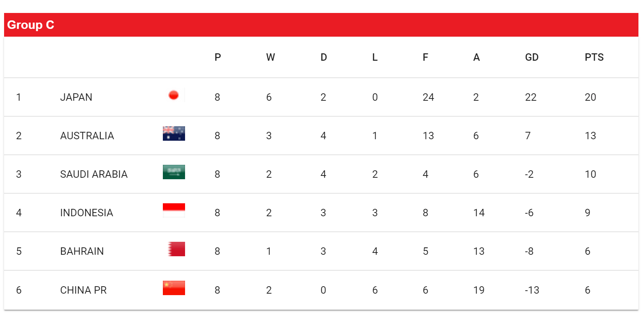The width and height of the screenshot is (644, 314).
Task: Click the Saudi Arabia flag icon
Action: [174, 172]
